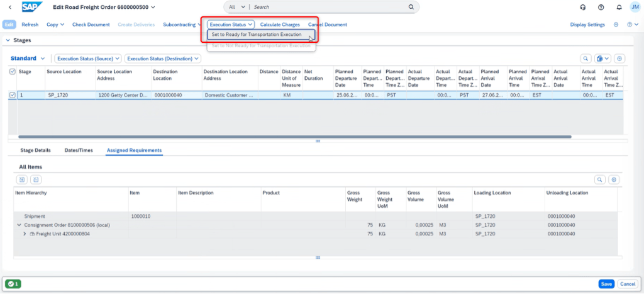The width and height of the screenshot is (644, 294).
Task: Expand Freight Unit 4200000804 node
Action: pos(25,234)
